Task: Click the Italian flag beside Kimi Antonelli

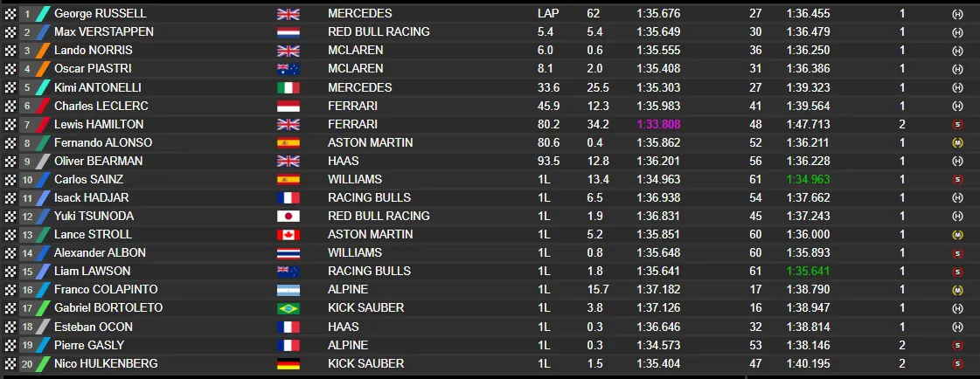Action: pyautogui.click(x=288, y=87)
